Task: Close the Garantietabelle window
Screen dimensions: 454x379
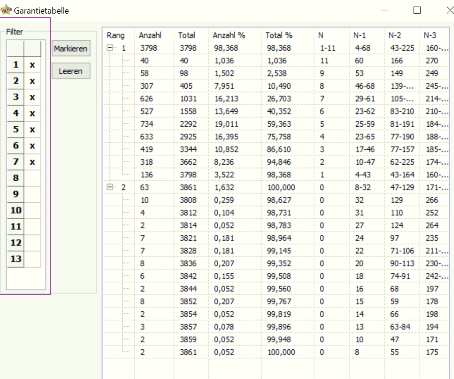Action: coord(450,10)
